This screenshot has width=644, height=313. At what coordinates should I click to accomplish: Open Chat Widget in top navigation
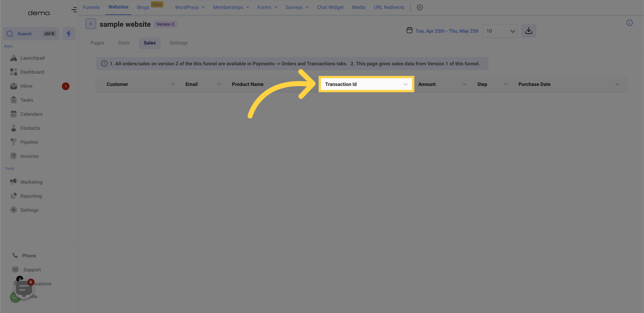pos(330,7)
